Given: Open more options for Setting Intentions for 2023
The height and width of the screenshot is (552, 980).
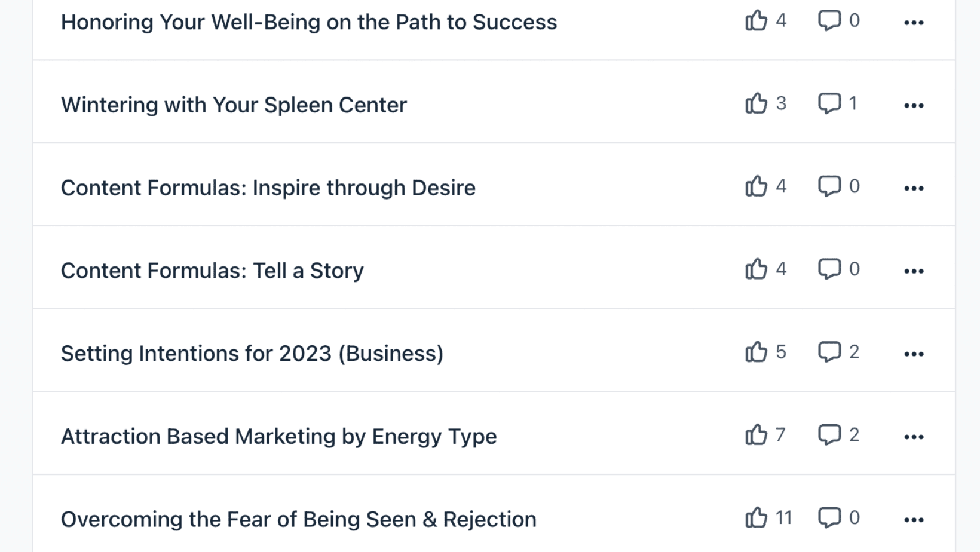Looking at the screenshot, I should [914, 354].
